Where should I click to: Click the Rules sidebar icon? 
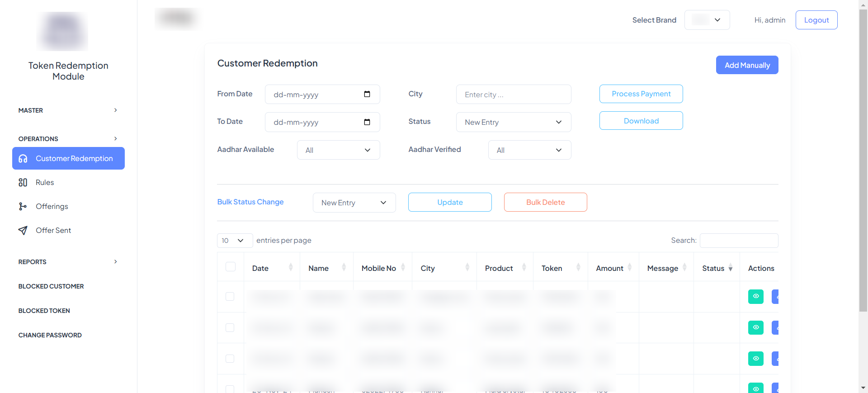pyautogui.click(x=23, y=182)
